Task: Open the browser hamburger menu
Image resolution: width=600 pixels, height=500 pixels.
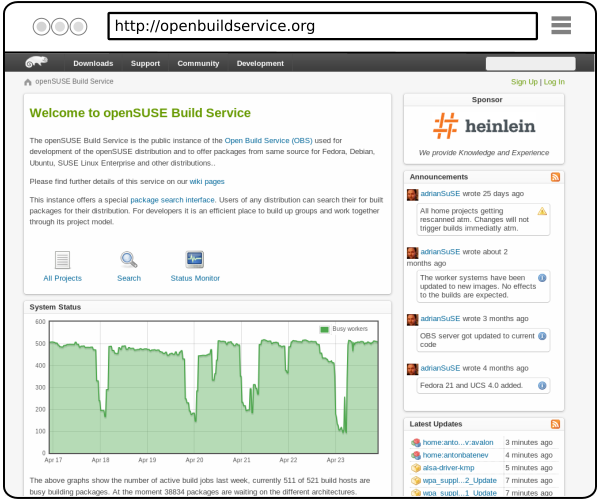Action: point(561,25)
